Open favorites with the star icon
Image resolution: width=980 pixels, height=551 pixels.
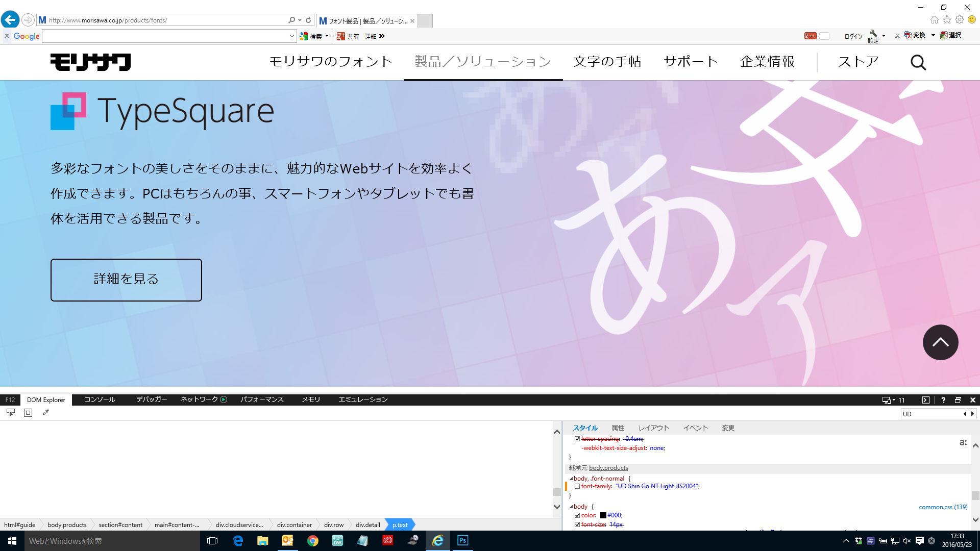point(947,20)
